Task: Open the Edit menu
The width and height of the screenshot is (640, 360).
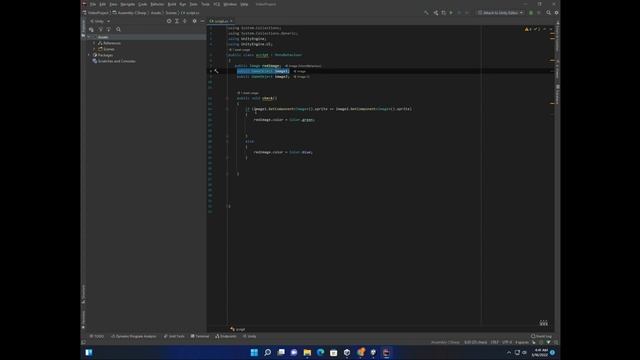Action: point(102,4)
